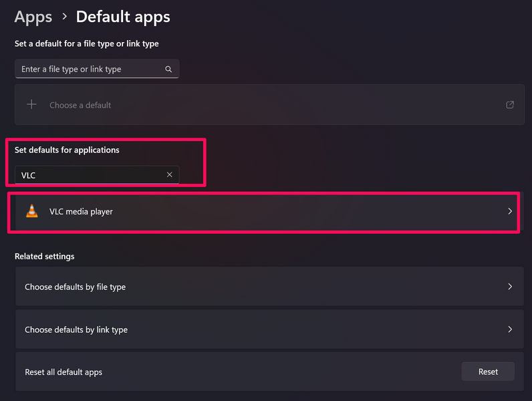Click the VLC traffic cone icon
Image resolution: width=532 pixels, height=401 pixels.
pyautogui.click(x=31, y=211)
